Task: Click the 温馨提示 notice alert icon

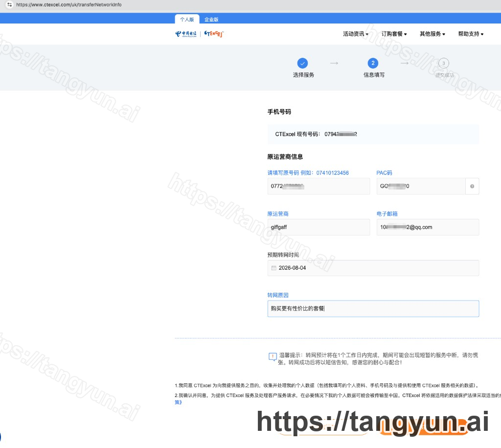Action: pyautogui.click(x=273, y=356)
